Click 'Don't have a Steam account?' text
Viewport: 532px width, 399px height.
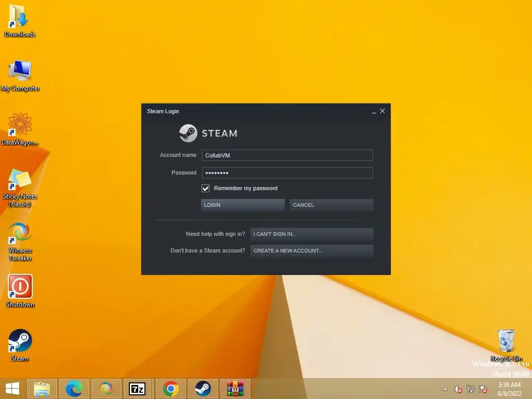(x=208, y=251)
